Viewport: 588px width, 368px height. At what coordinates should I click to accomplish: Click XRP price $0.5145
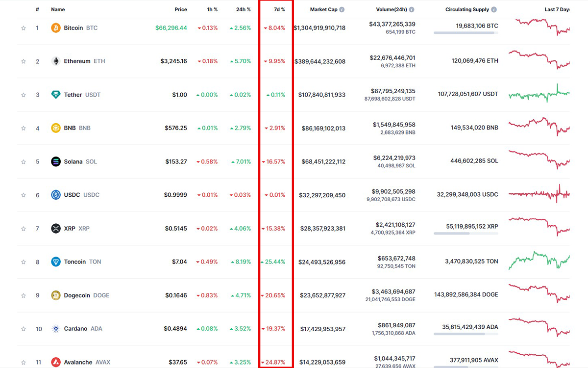point(176,229)
